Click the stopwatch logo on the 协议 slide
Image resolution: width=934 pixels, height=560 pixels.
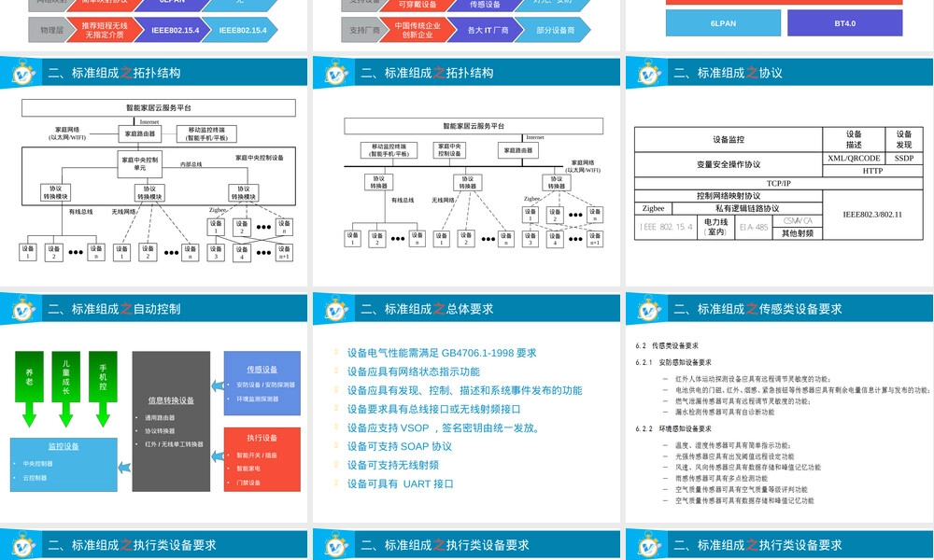pyautogui.click(x=649, y=74)
